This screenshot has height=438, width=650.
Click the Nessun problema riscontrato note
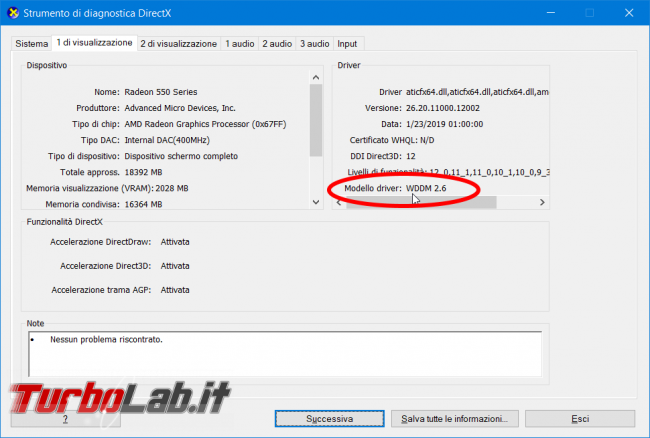106,340
